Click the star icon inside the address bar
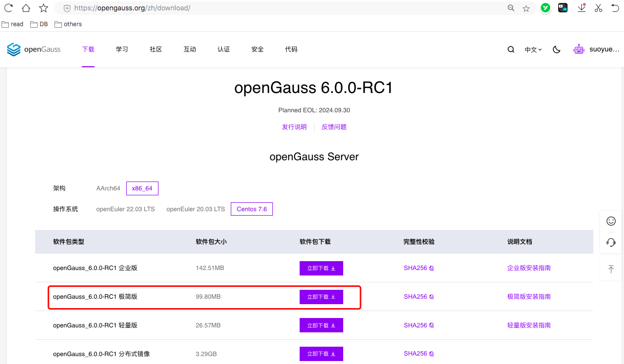This screenshot has height=364, width=624. 526,8
